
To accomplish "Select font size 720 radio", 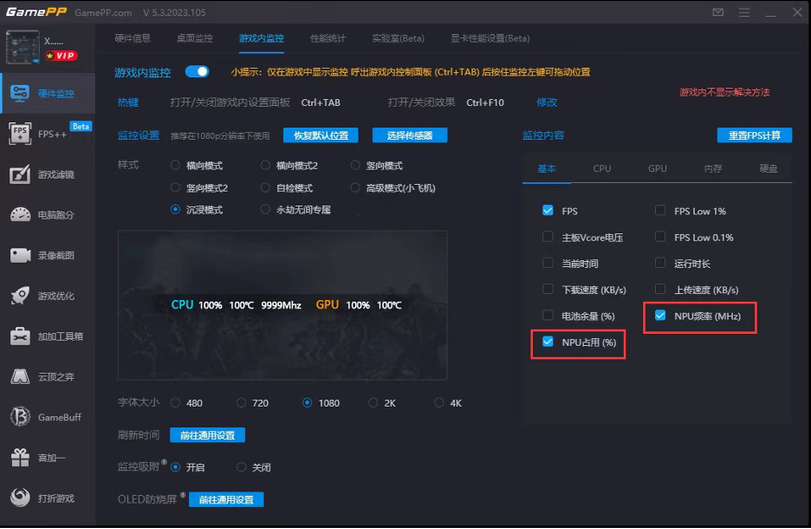I will 241,402.
